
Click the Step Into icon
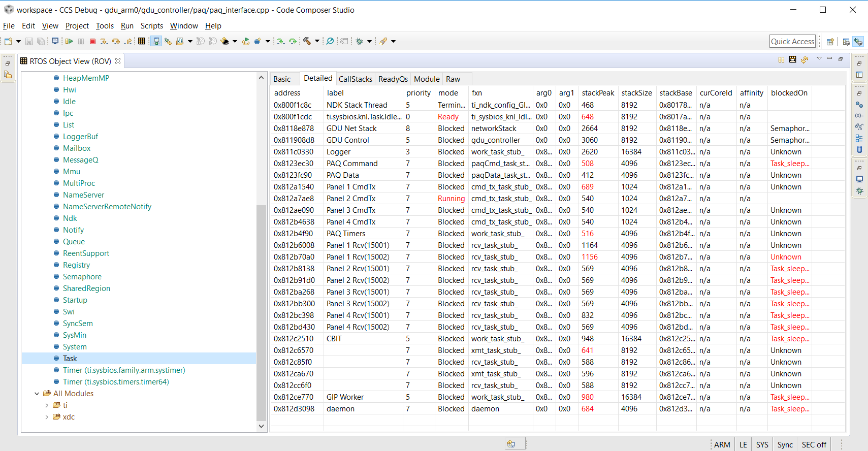coord(104,41)
